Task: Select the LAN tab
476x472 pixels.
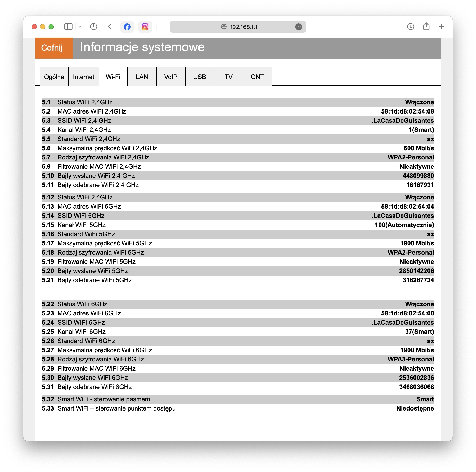Action: [142, 77]
